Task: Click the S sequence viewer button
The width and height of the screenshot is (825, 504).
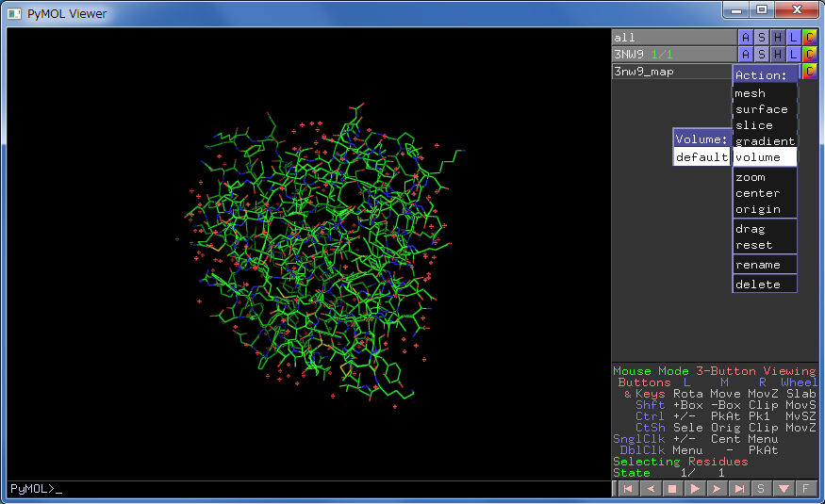Action: pyautogui.click(x=761, y=489)
